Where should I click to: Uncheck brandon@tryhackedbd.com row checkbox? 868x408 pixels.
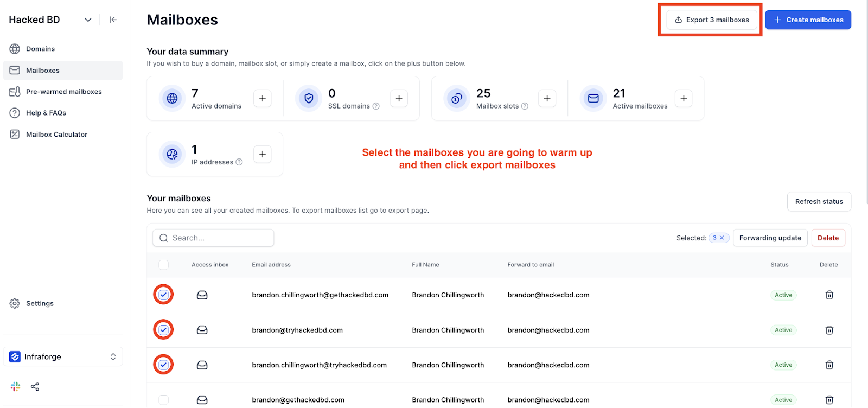point(163,330)
